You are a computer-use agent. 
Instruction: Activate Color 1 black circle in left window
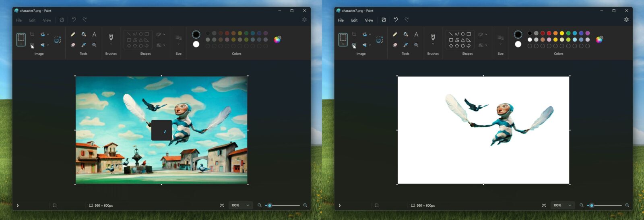[196, 35]
